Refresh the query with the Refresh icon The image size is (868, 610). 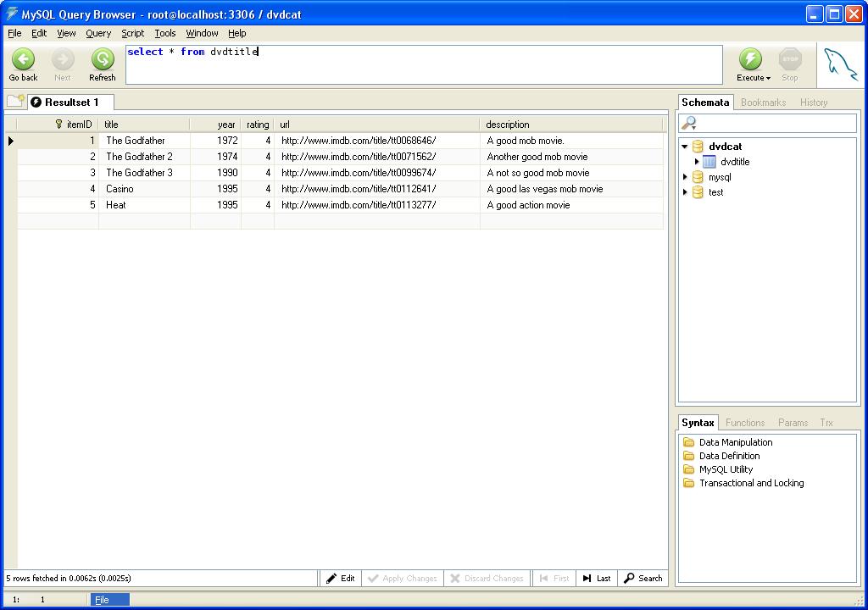click(103, 59)
